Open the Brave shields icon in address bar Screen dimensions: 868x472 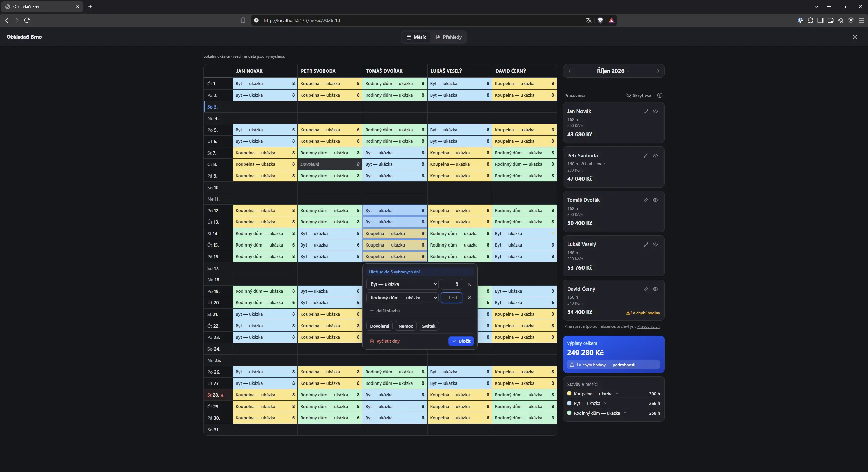[600, 20]
